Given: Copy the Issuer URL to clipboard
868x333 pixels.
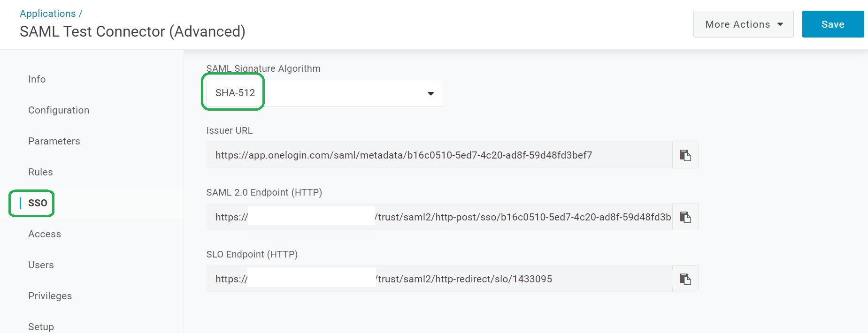Looking at the screenshot, I should 685,155.
